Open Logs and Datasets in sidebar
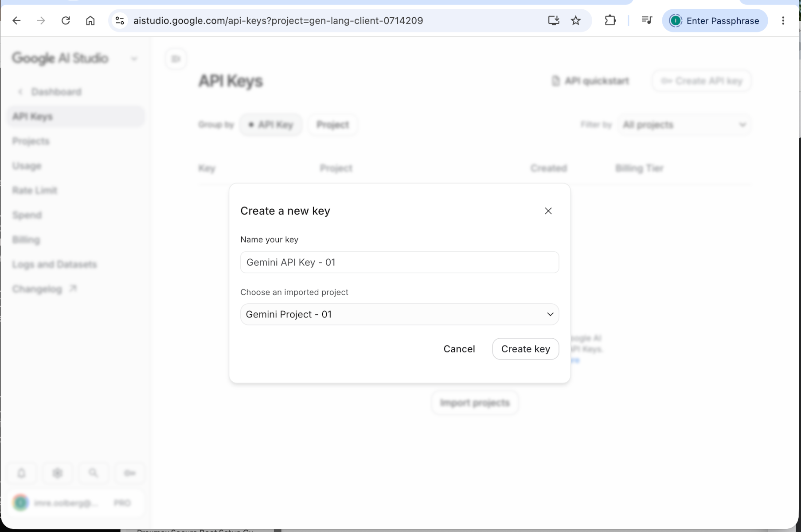801x532 pixels. tap(54, 265)
